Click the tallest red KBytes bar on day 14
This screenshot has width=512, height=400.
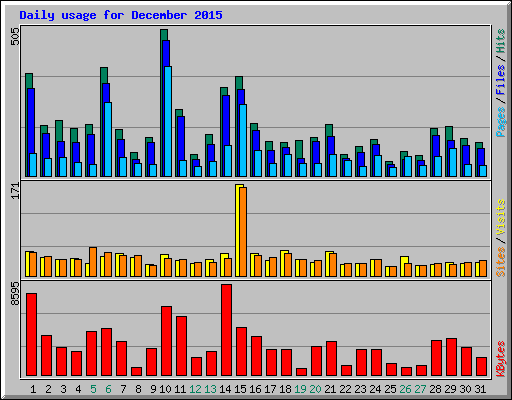click(x=226, y=330)
